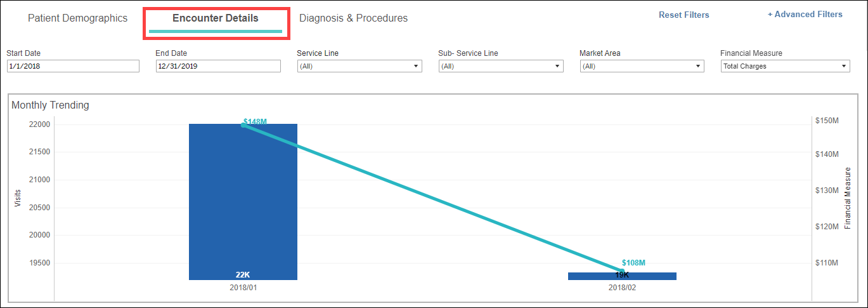
Task: Click the 2018/02 axis label
Action: [x=622, y=288]
